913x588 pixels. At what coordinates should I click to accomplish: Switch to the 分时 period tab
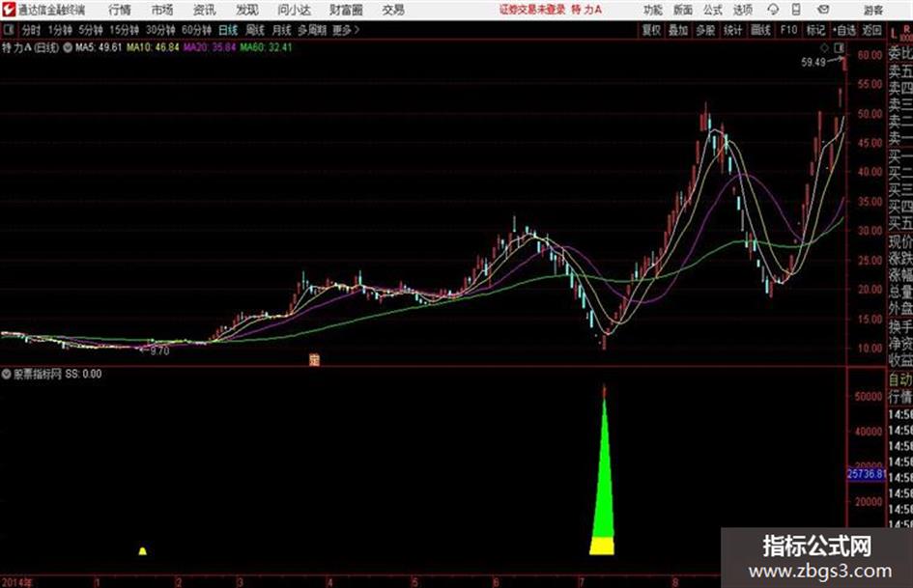point(32,30)
